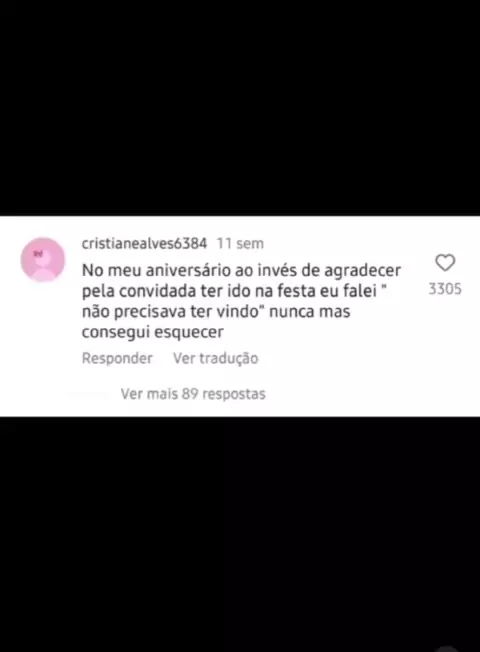Click the "11 sem" timestamp
This screenshot has height=652, width=480.
(240, 243)
